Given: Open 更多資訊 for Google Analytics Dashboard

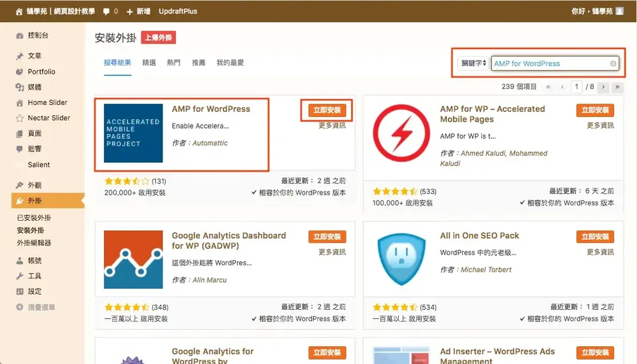Looking at the screenshot, I should 332,252.
